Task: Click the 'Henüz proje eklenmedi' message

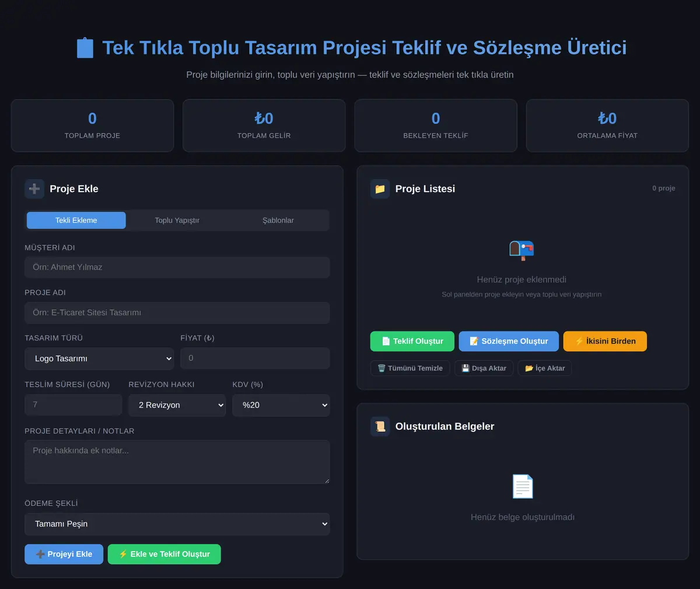Action: [521, 280]
